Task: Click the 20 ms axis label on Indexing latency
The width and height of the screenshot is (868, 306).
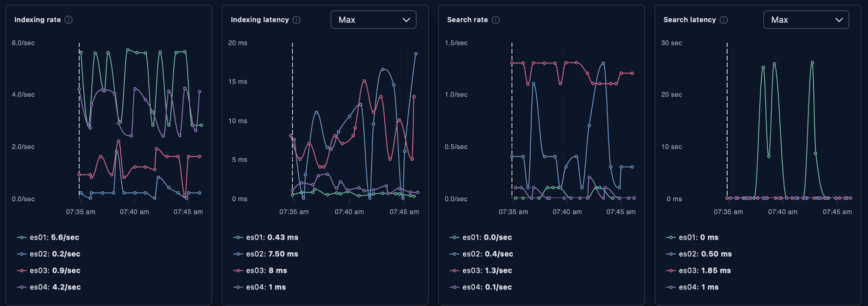Action: pyautogui.click(x=238, y=43)
